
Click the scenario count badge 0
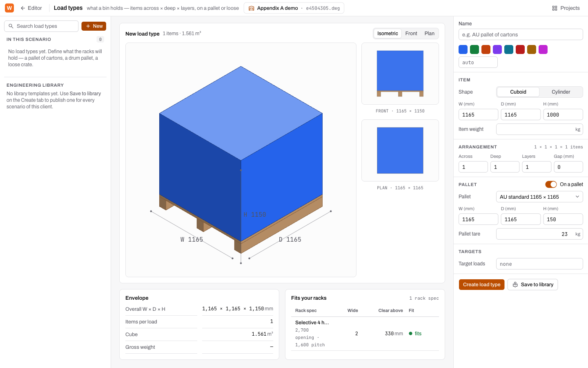point(100,39)
